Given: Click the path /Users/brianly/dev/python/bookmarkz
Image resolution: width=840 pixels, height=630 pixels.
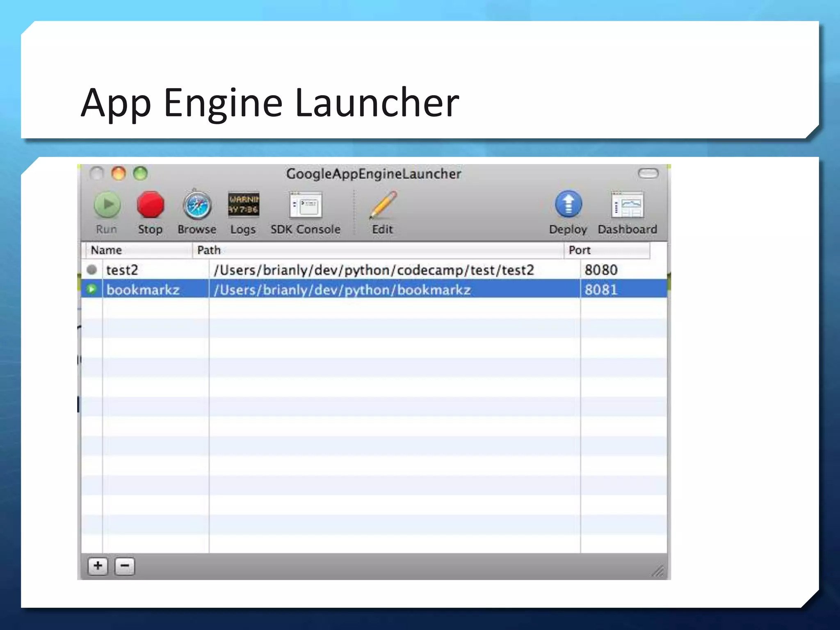Looking at the screenshot, I should click(342, 290).
